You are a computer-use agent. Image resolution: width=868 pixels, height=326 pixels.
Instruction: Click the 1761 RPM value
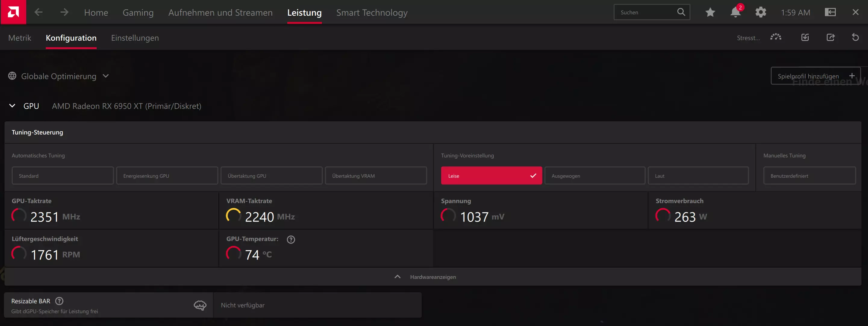55,255
